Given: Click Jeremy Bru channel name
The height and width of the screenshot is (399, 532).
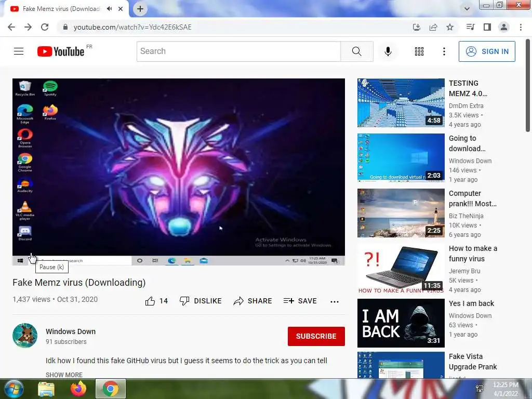Looking at the screenshot, I should tap(464, 271).
